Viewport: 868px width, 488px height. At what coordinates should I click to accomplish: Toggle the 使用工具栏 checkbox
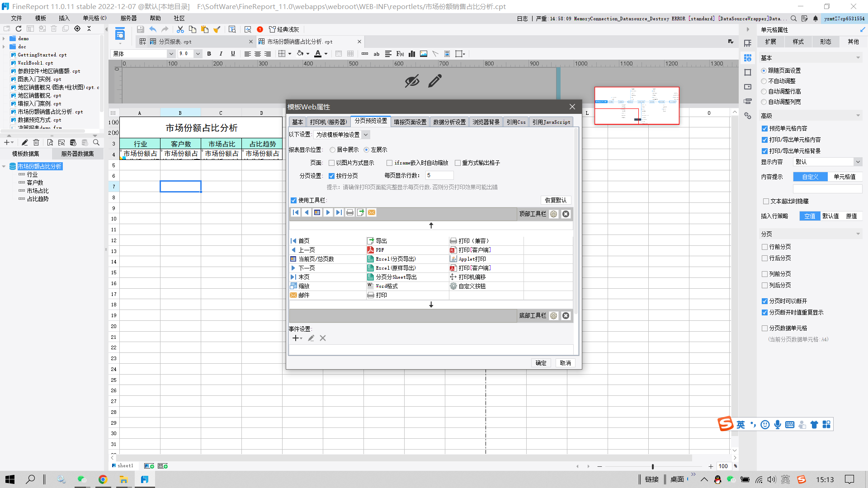coord(294,200)
